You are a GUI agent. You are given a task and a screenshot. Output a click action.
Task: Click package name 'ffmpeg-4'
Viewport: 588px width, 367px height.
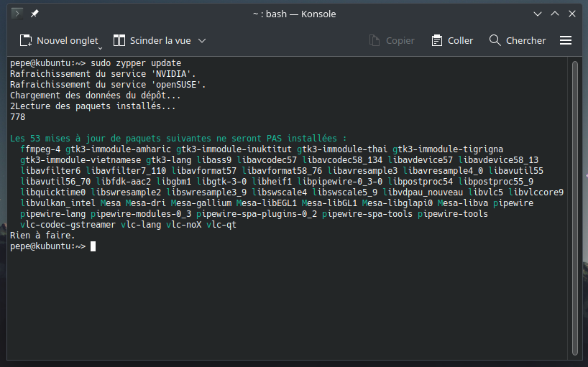click(x=40, y=149)
